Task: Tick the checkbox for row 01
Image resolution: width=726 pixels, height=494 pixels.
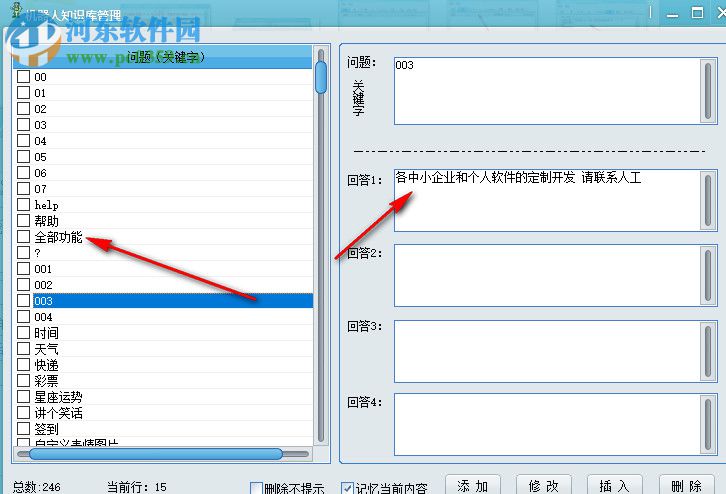Action: (x=23, y=93)
